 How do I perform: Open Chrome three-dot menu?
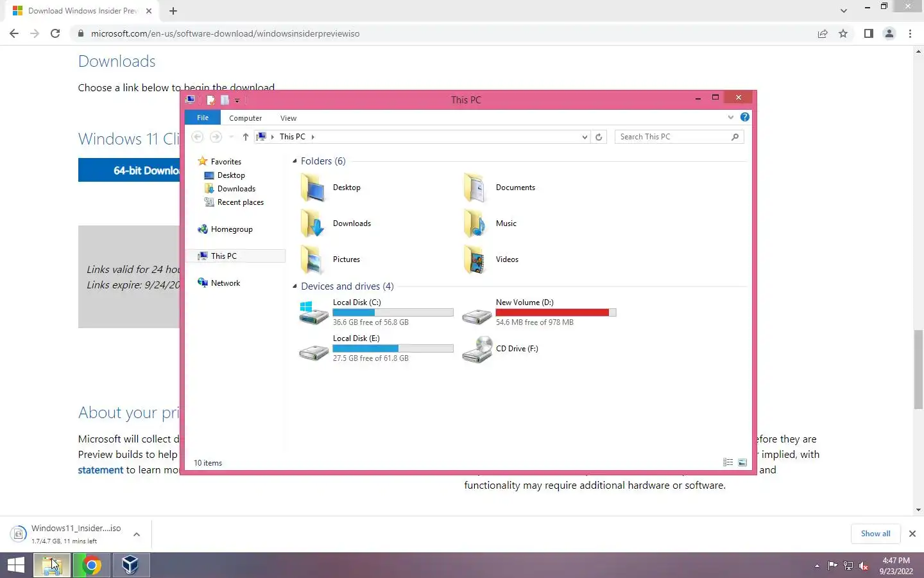point(910,33)
